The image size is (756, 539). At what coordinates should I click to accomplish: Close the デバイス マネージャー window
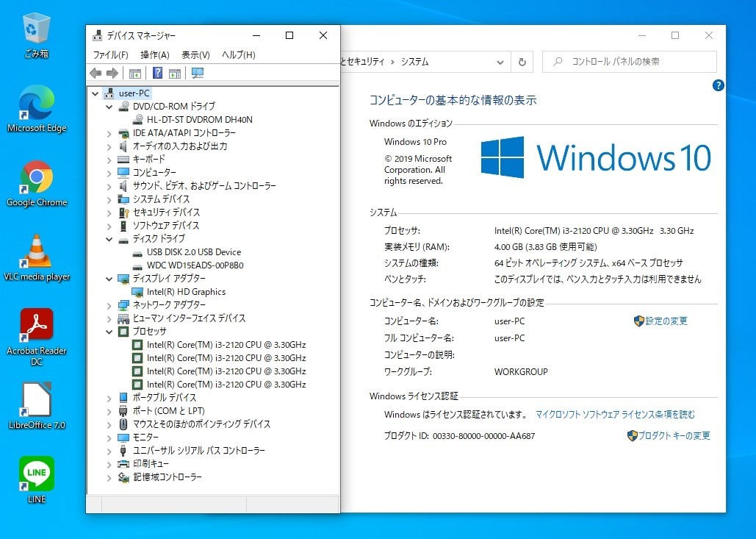click(323, 35)
